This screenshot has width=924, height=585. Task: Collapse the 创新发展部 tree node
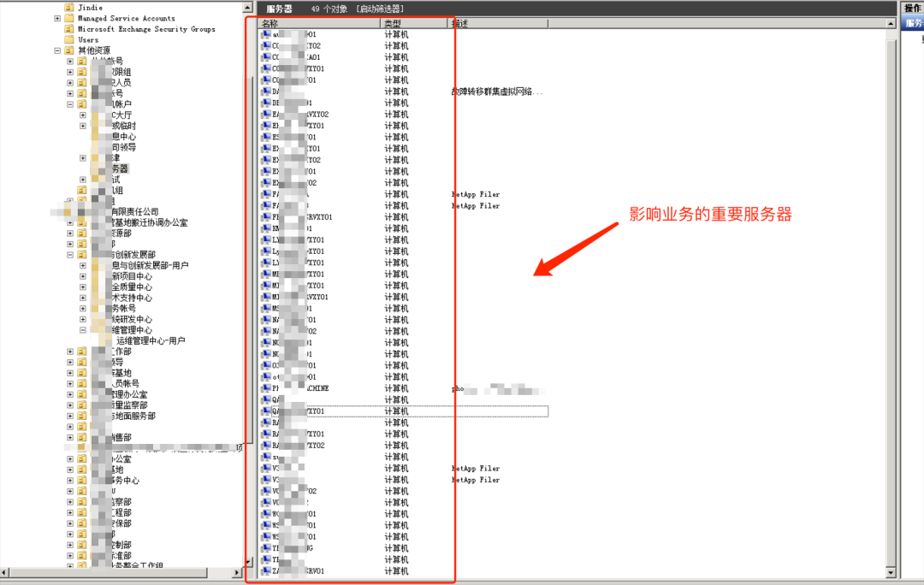(70, 255)
